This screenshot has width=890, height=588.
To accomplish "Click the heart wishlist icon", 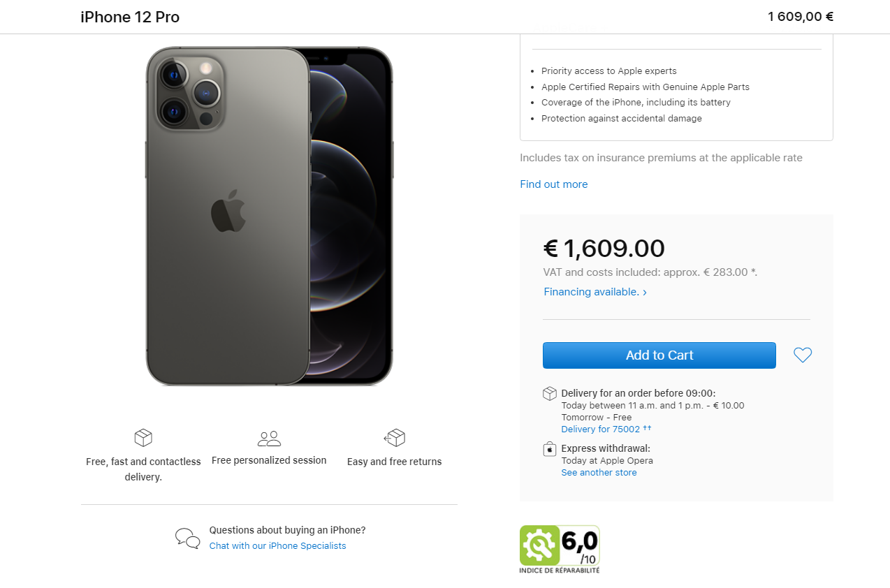I will [x=803, y=355].
